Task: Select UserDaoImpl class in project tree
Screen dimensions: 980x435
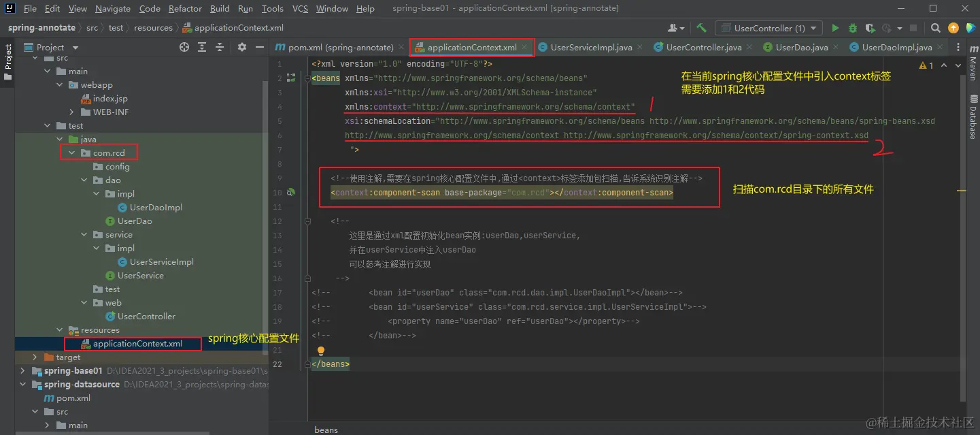Action: (x=156, y=208)
